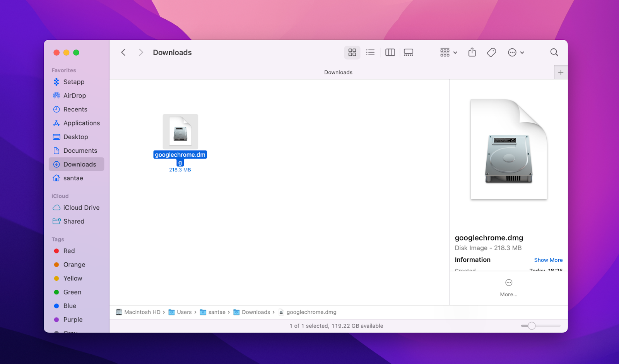This screenshot has width=619, height=364.
Task: Open Recents in the sidebar
Action: tap(77, 109)
